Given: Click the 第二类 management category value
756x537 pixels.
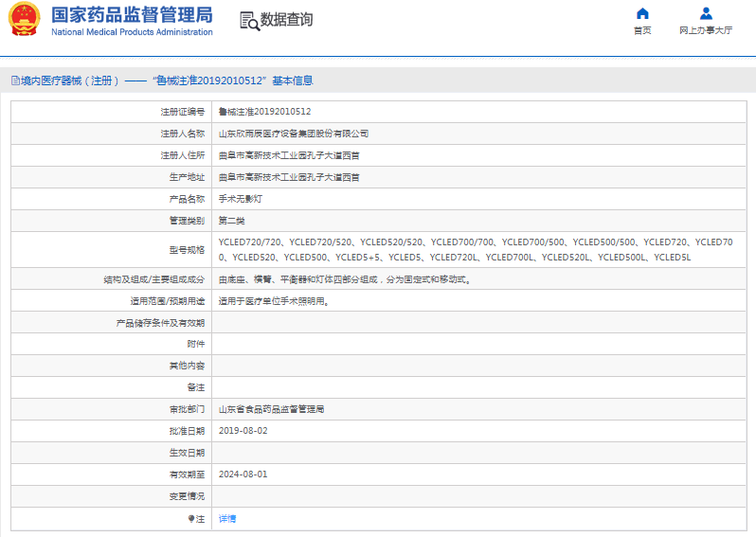Looking at the screenshot, I should click(232, 221).
